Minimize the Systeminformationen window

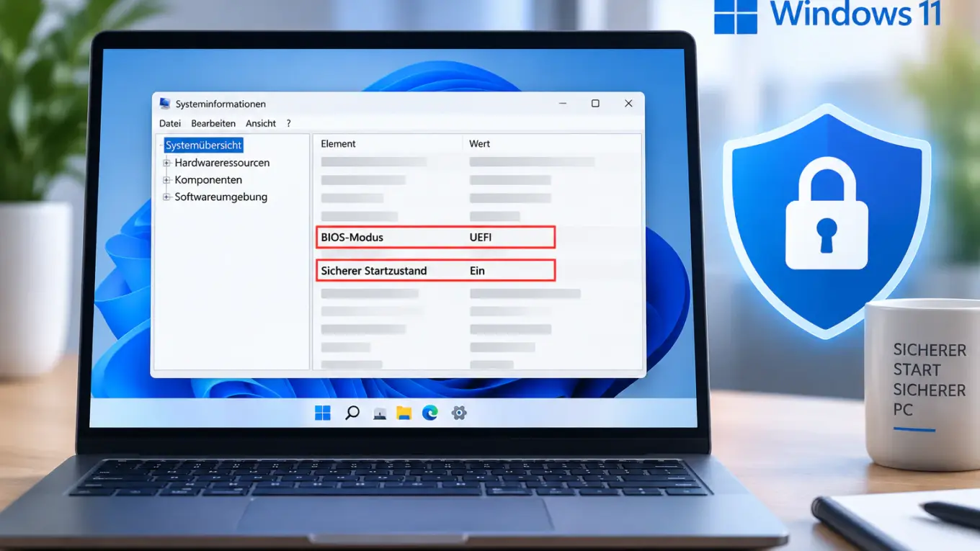(x=563, y=104)
